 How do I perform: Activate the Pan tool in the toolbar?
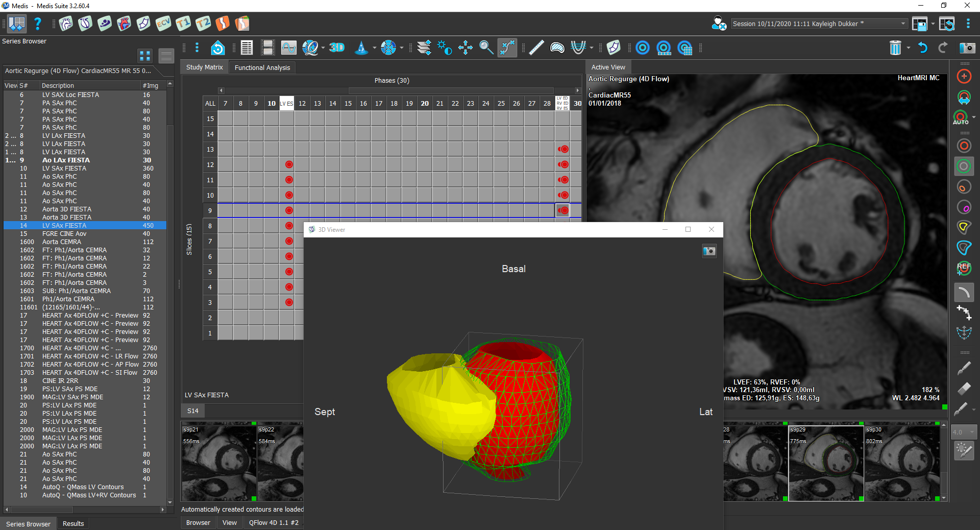465,47
